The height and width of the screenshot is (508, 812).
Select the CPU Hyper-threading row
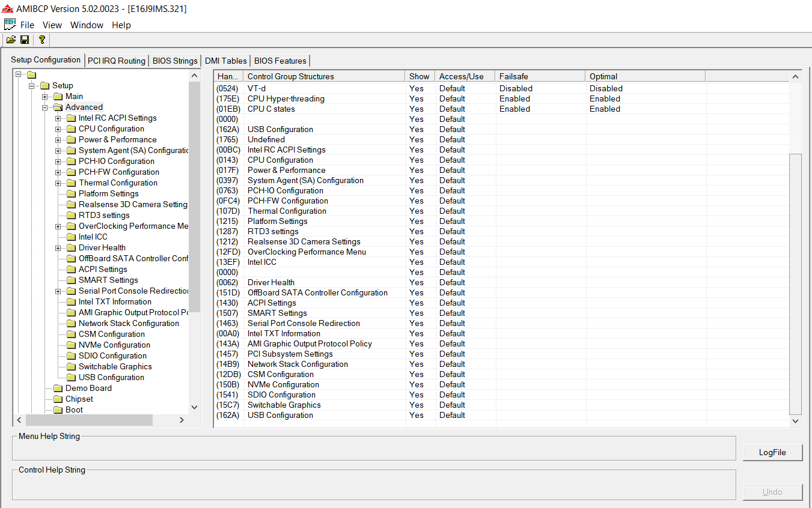[x=501, y=98]
